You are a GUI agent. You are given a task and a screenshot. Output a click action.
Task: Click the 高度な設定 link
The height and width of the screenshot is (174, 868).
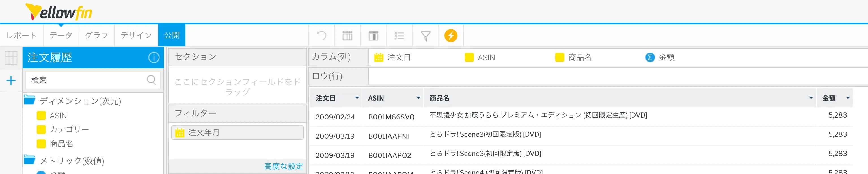[283, 166]
